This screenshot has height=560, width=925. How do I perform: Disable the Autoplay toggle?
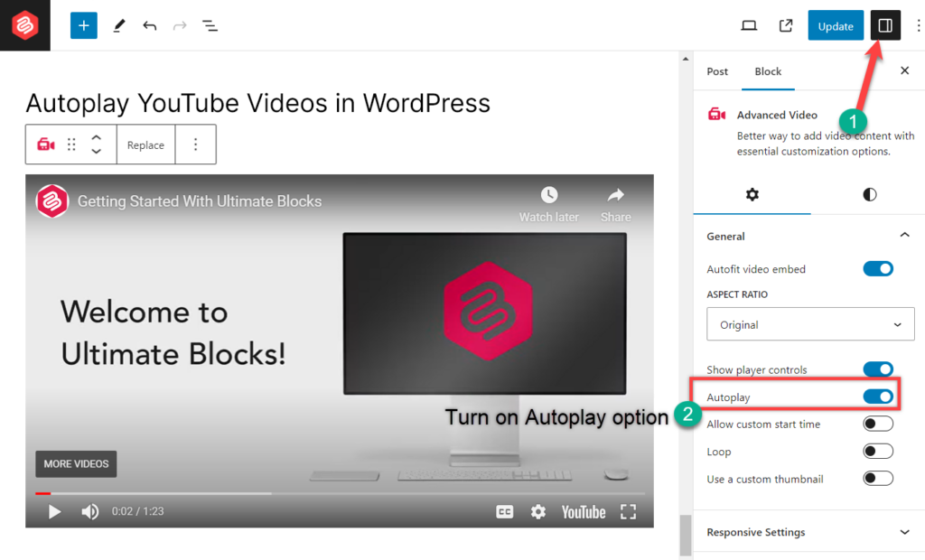877,397
